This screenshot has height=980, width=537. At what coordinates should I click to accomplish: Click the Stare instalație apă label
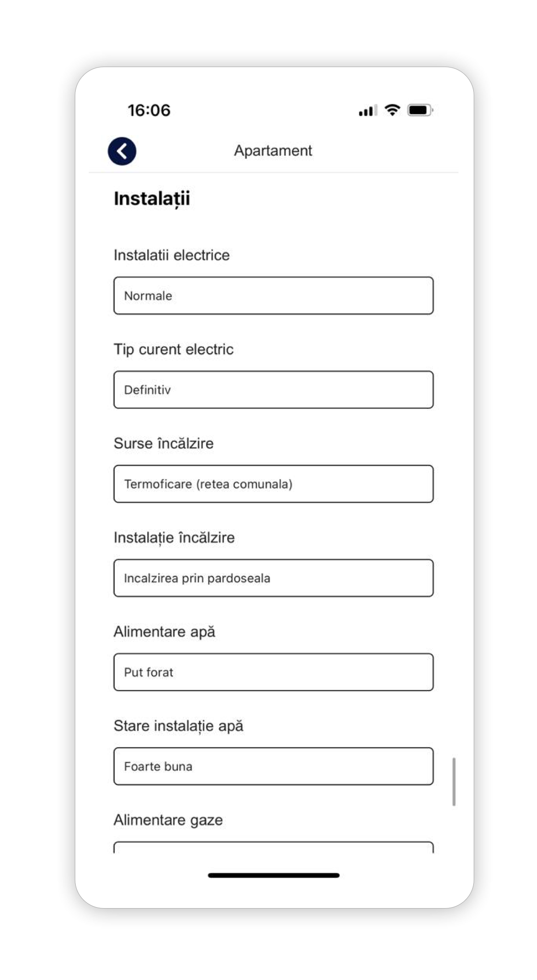point(178,726)
